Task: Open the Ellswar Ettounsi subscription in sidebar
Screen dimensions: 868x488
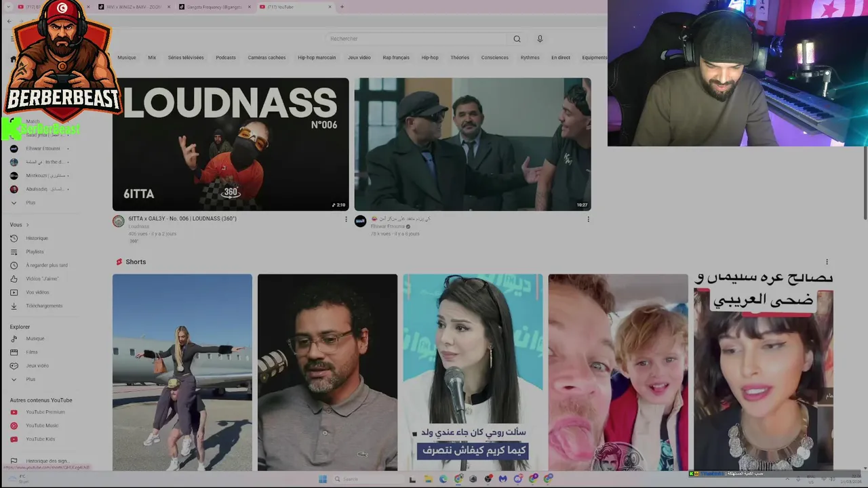Action: 39,148
